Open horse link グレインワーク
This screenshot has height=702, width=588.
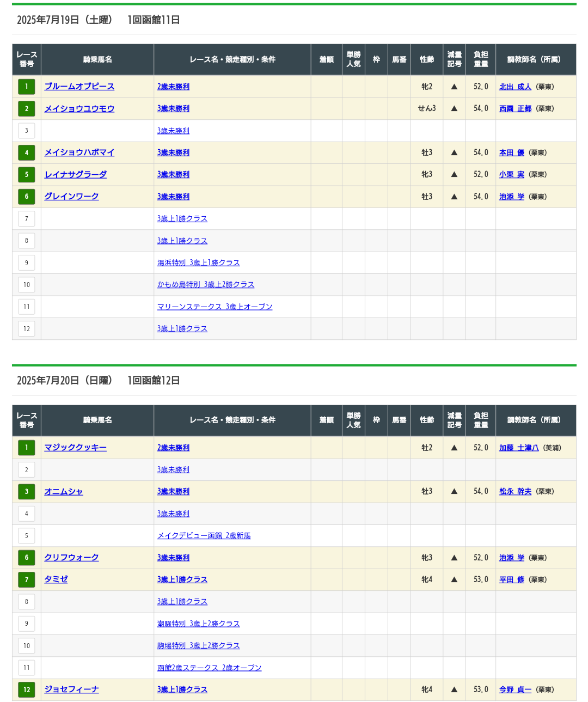click(71, 197)
